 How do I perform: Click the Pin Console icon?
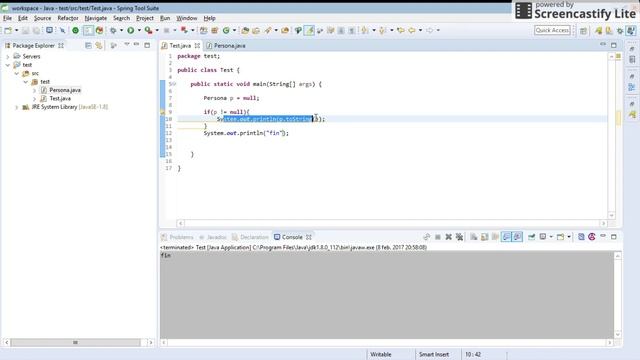click(x=531, y=237)
